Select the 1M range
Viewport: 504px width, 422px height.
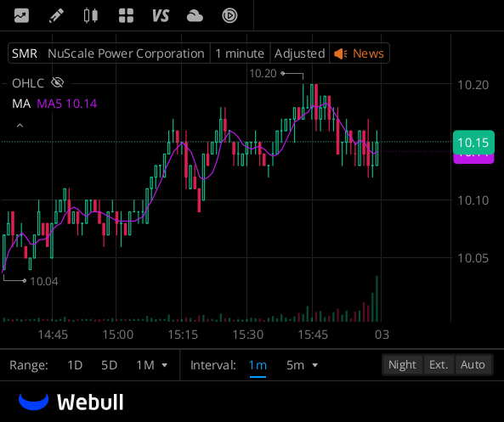[x=145, y=365]
